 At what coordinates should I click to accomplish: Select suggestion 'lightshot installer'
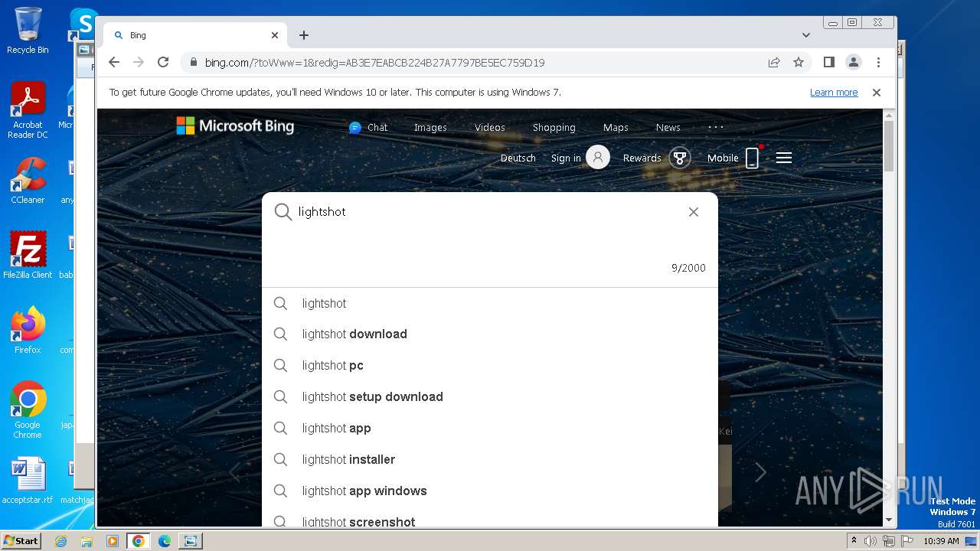click(x=490, y=460)
